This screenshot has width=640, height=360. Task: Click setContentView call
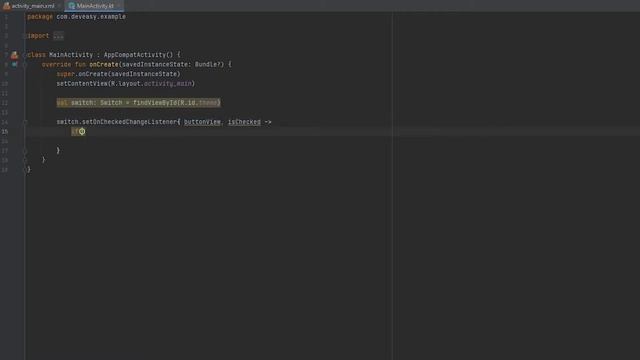point(126,84)
